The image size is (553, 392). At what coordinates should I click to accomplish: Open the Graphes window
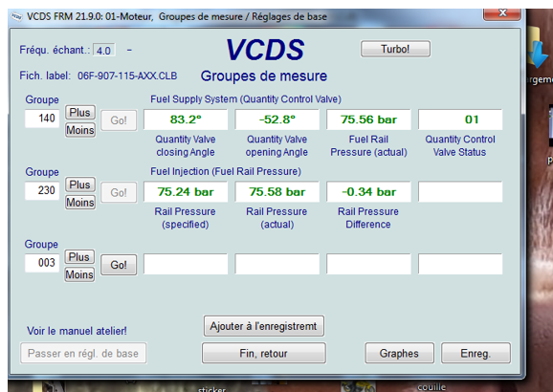[x=399, y=353]
